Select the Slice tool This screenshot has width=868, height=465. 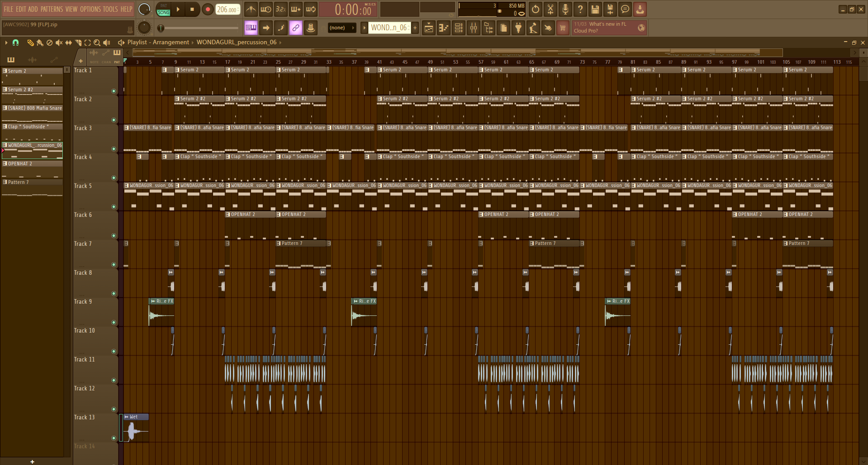click(x=78, y=42)
